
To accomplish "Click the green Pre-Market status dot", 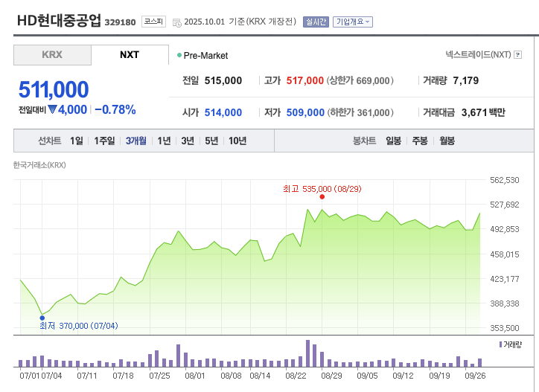I will click(x=179, y=55).
